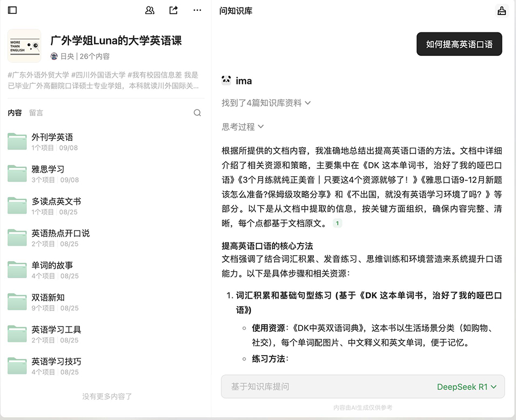Viewport: 516px width, 420px height.
Task: Click the ima panda avatar icon
Action: [x=226, y=81]
